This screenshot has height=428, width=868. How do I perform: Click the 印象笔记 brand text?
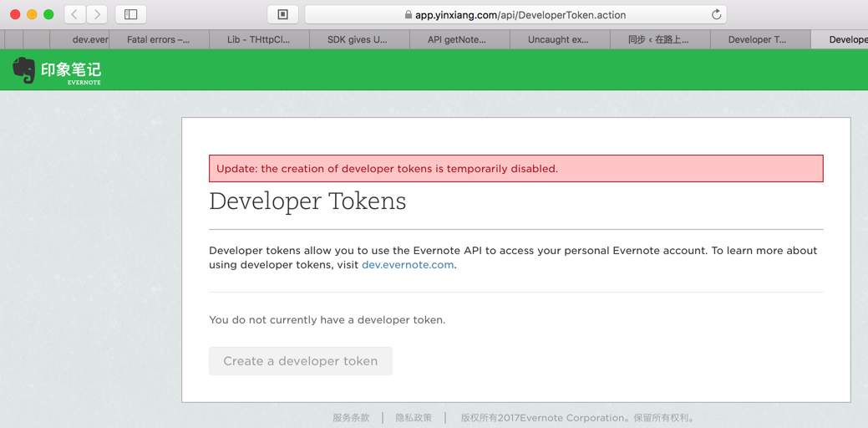[x=71, y=69]
